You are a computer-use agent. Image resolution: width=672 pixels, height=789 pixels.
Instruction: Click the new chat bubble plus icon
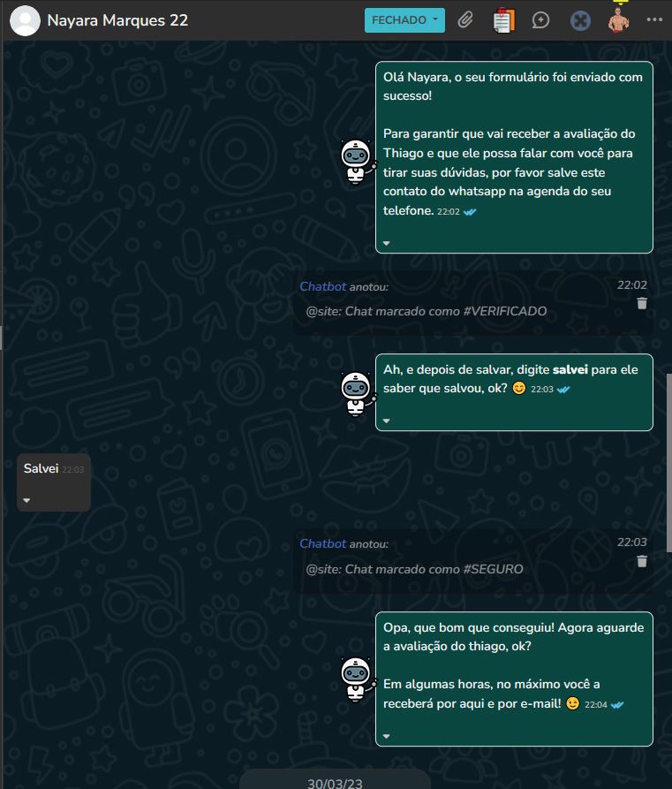[x=540, y=20]
